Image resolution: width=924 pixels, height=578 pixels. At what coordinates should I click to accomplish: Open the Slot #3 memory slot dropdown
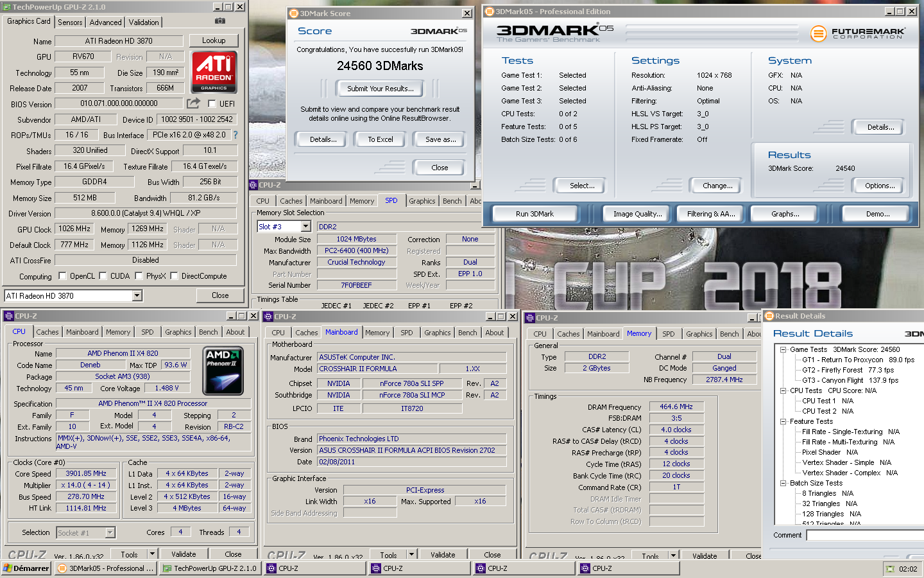pos(306,227)
